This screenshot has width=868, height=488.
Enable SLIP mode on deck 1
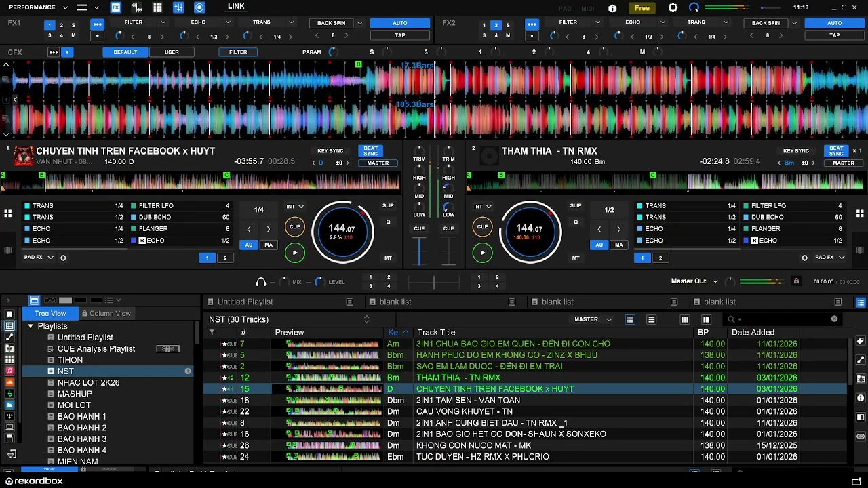coord(388,205)
